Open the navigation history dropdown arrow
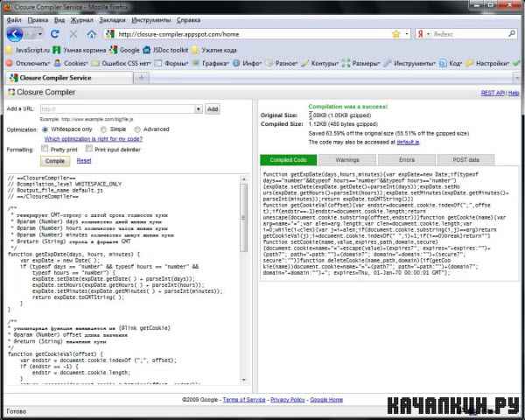Screen dimensions: 525x420 pos(40,34)
